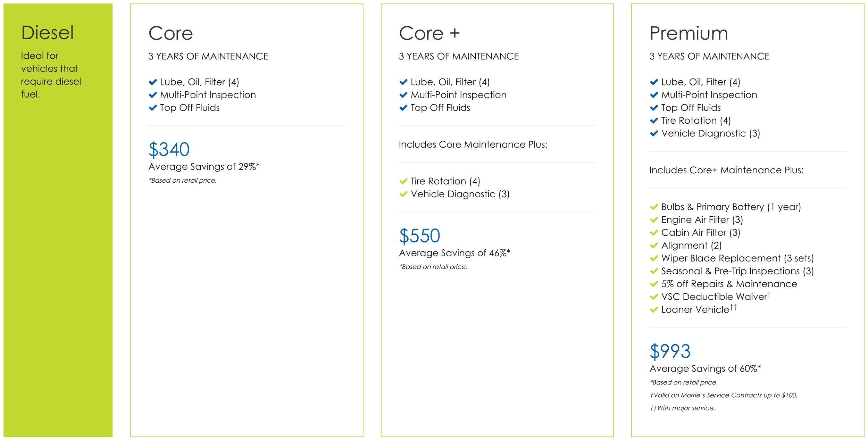Click the checkmark beside Bulbs & Primary Battery
868x440 pixels.
coord(654,207)
